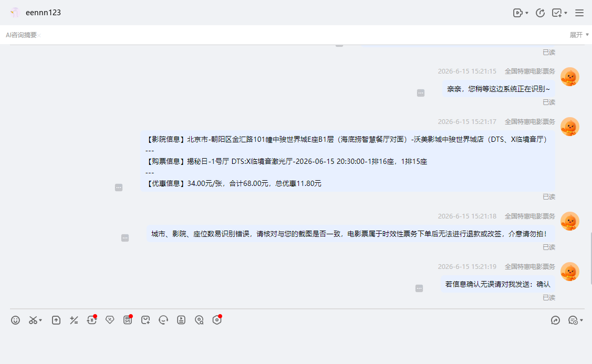Open the headset customer service icon
The image size is (592, 364).
point(163,320)
